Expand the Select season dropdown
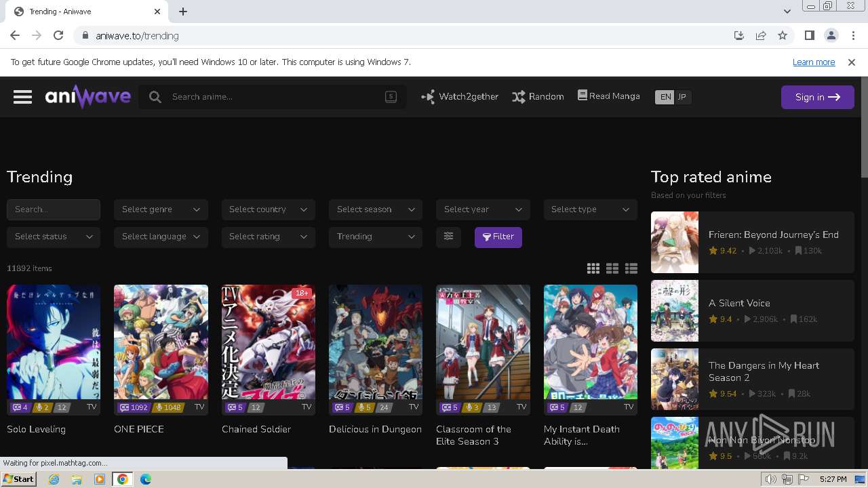 376,209
